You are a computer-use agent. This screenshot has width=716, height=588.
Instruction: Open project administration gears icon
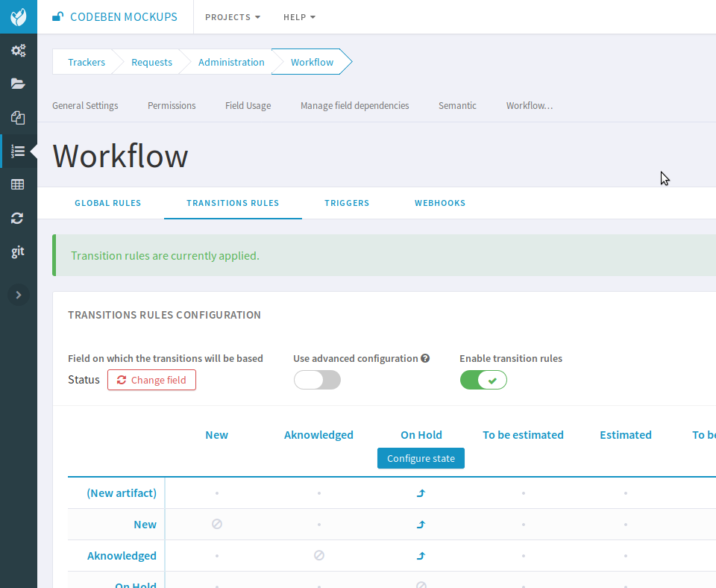pos(18,51)
